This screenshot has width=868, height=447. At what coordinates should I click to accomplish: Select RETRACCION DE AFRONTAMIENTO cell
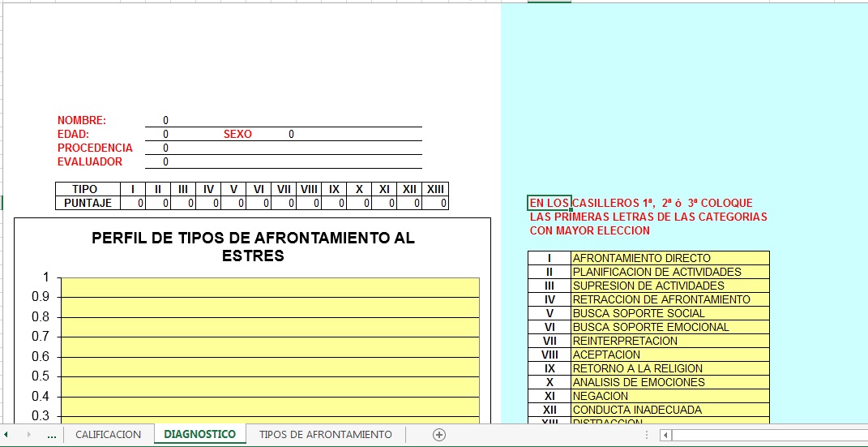pyautogui.click(x=669, y=299)
